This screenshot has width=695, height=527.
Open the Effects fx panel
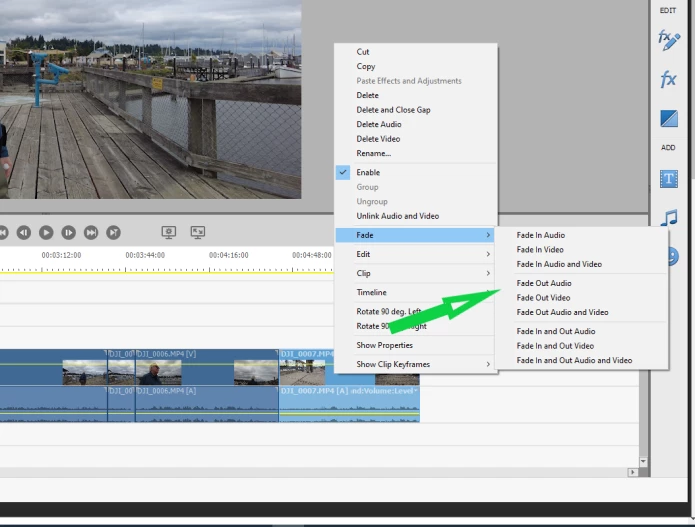[668, 80]
